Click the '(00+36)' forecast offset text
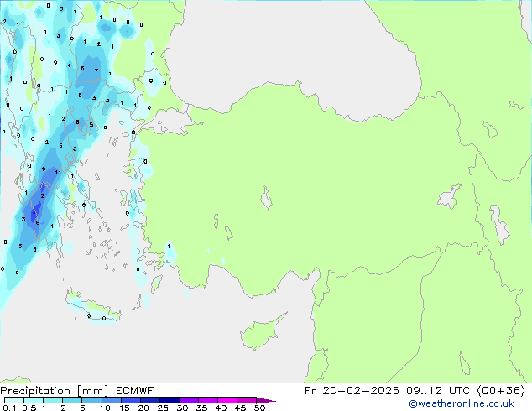This screenshot has width=532, height=411. [501, 391]
